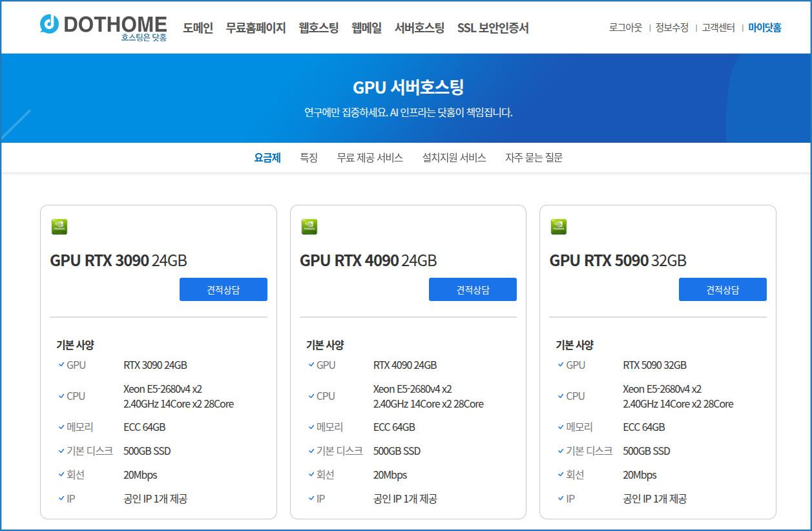Viewport: 812px width, 531px height.
Task: Click NVIDIA icon on RTX 3090 card
Action: (x=59, y=227)
